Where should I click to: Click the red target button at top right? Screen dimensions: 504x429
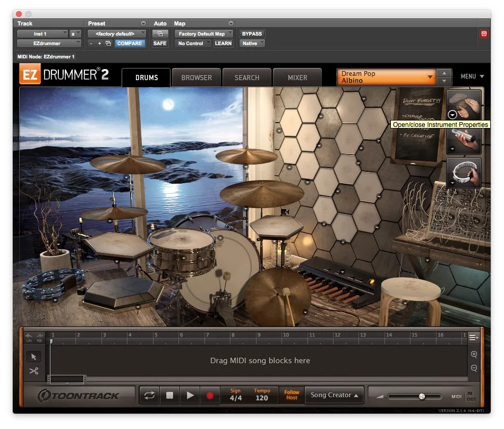tap(484, 34)
